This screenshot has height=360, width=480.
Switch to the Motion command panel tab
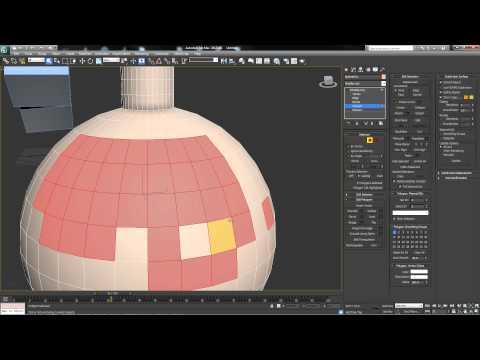click(x=368, y=69)
